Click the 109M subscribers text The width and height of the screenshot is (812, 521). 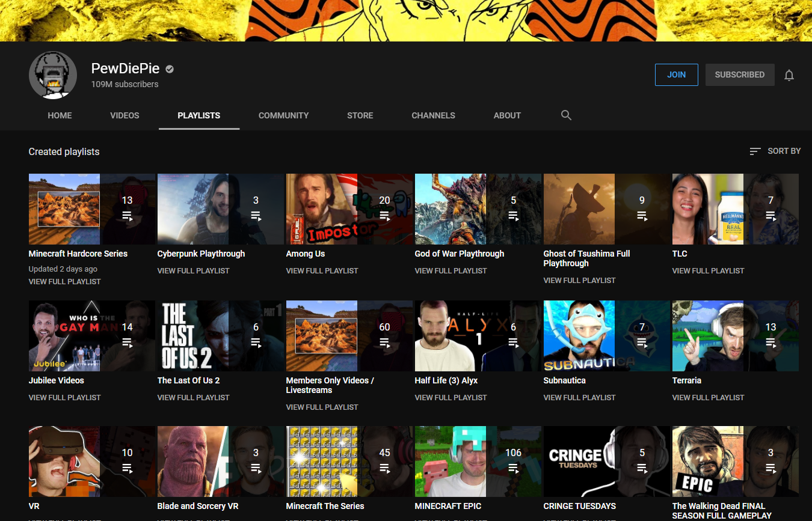(x=125, y=85)
